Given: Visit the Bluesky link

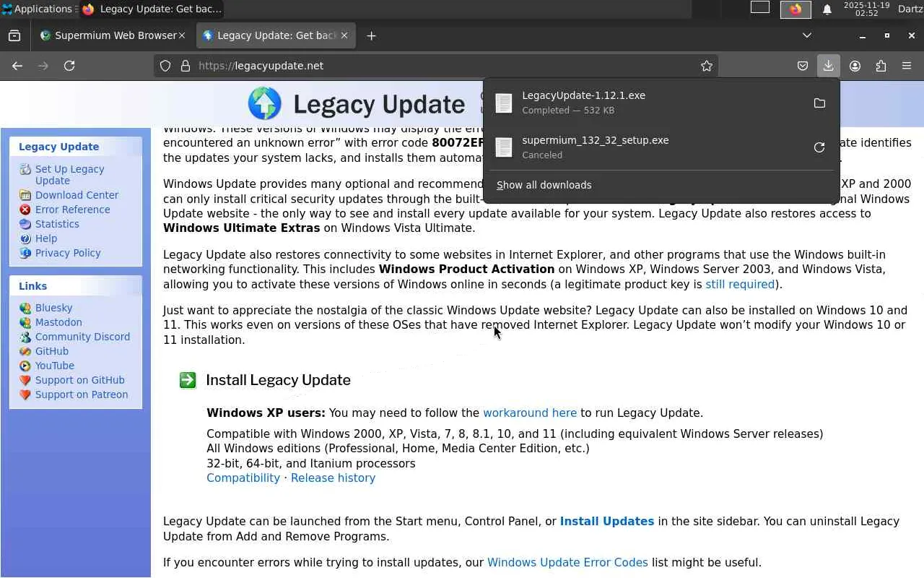Looking at the screenshot, I should (54, 308).
